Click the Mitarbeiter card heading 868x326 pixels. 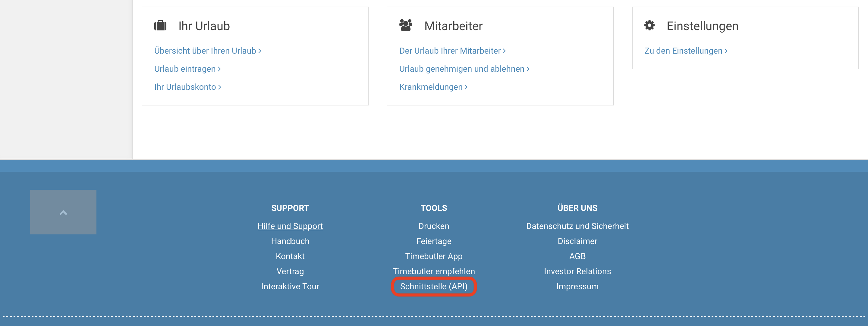click(453, 26)
